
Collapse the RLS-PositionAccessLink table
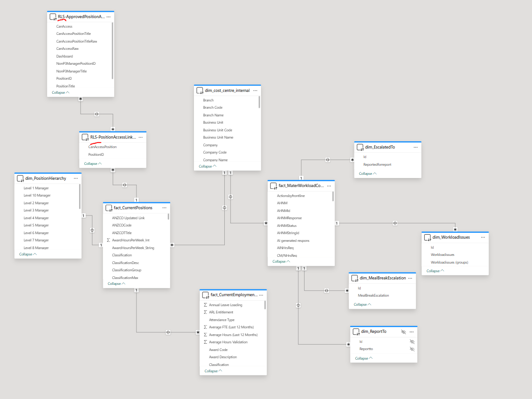tap(92, 164)
